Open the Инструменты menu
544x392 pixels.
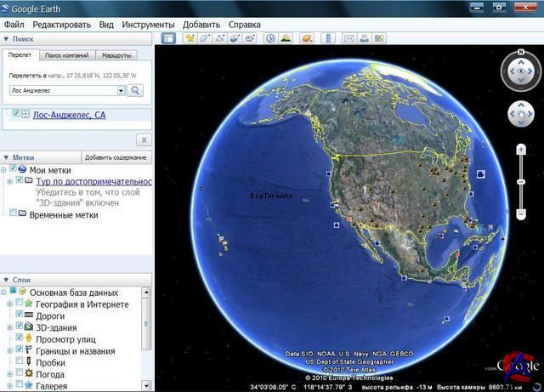(x=148, y=25)
